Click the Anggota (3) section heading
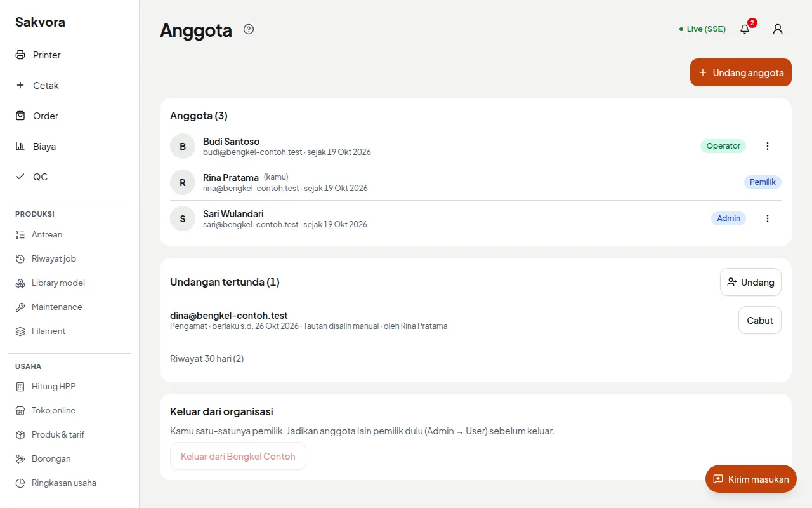Viewport: 812px width, 508px height. [x=199, y=116]
